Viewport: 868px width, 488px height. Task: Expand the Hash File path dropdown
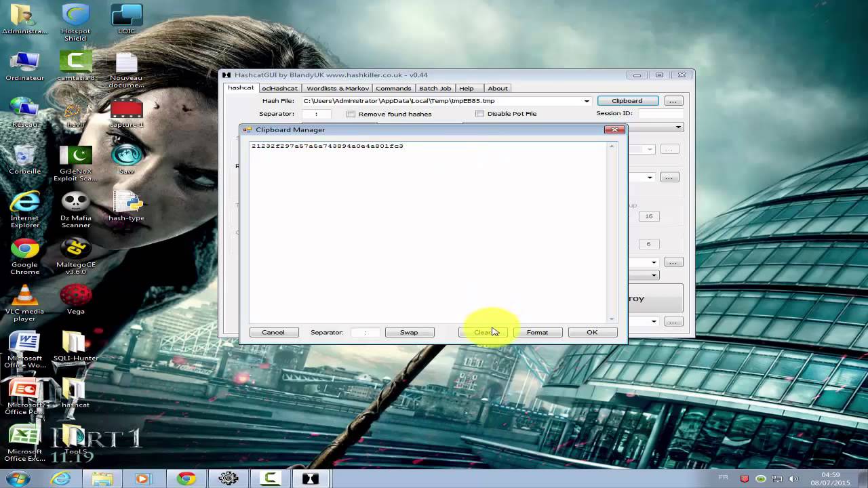pyautogui.click(x=587, y=101)
